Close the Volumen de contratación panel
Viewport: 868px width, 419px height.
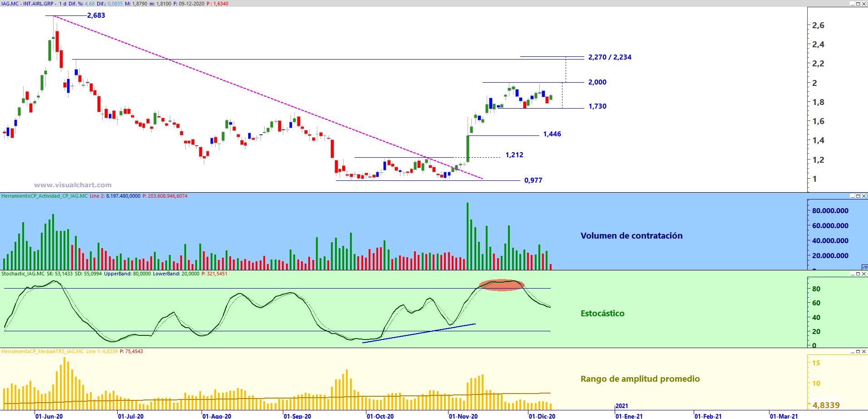pos(864,196)
